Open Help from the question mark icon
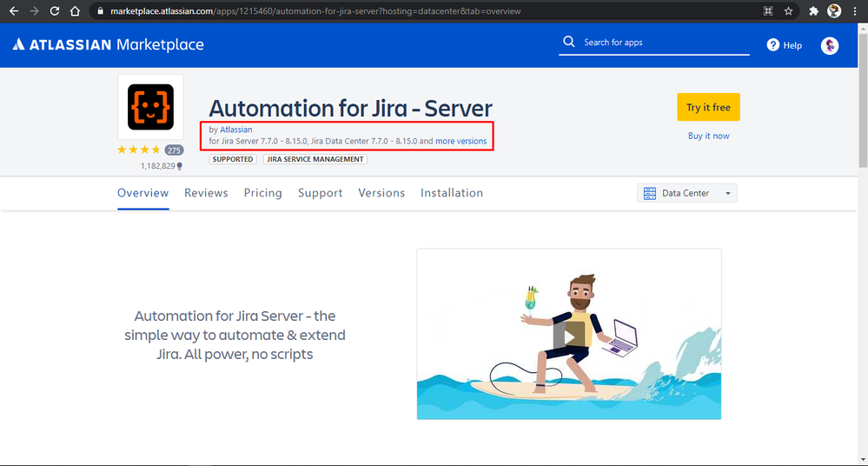 click(772, 45)
